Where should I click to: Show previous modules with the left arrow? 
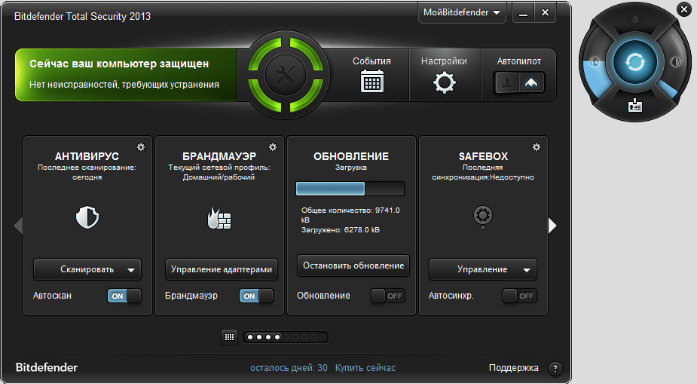pos(18,225)
